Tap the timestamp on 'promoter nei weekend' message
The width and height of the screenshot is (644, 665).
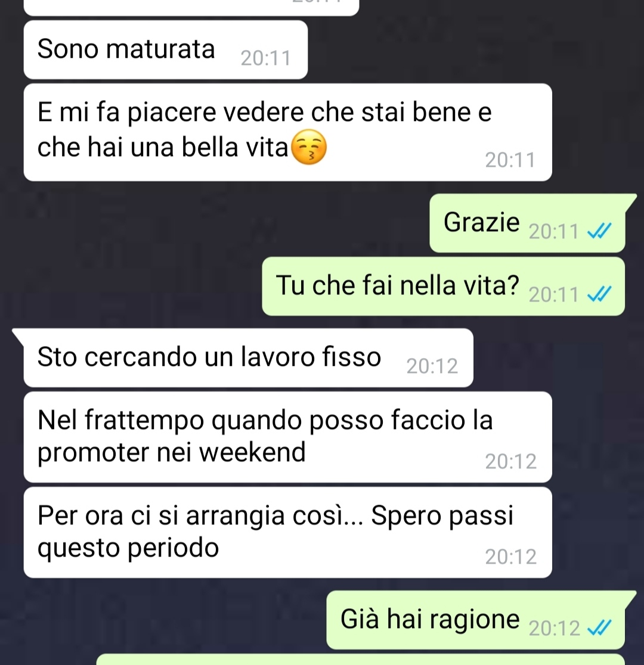510,461
